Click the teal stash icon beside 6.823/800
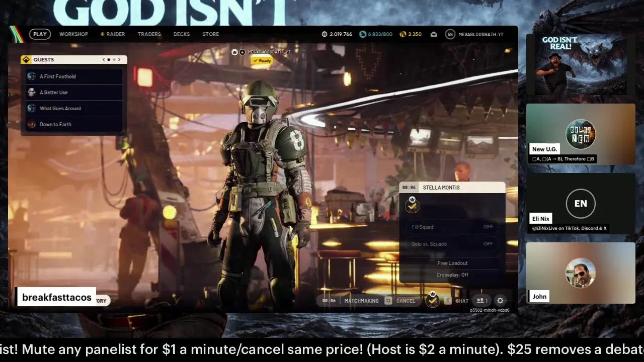 pyautogui.click(x=363, y=34)
